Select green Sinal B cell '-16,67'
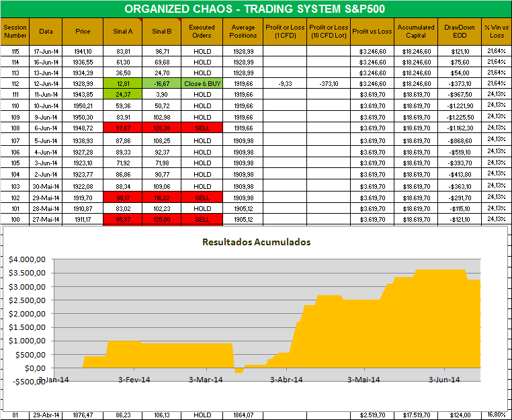 pos(162,83)
